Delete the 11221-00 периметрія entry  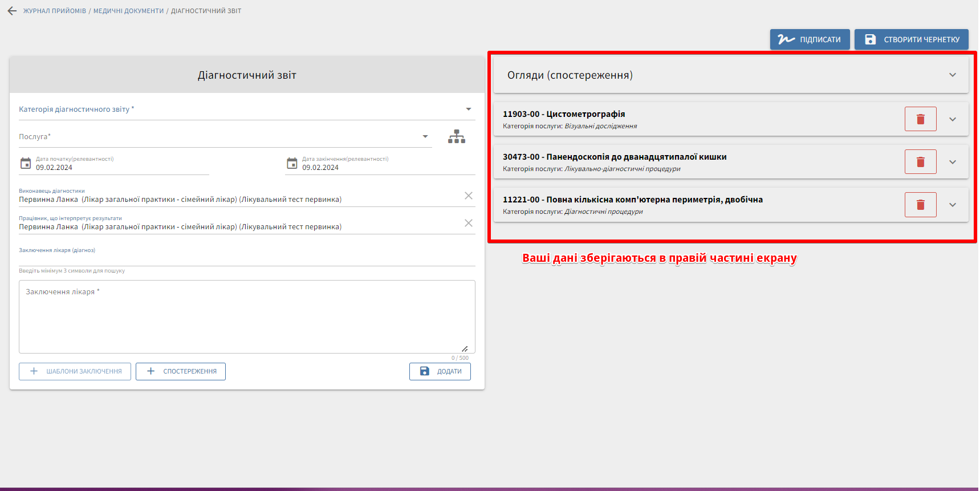click(x=920, y=205)
